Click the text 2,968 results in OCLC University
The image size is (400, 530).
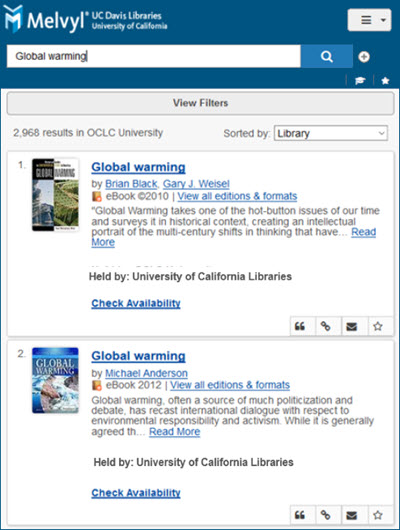pos(88,132)
